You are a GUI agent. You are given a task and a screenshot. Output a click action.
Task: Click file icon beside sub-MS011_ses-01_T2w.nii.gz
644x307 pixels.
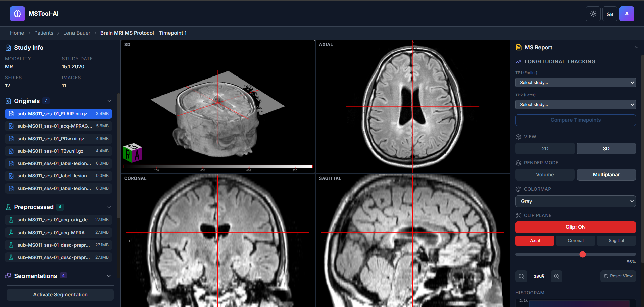(x=11, y=151)
